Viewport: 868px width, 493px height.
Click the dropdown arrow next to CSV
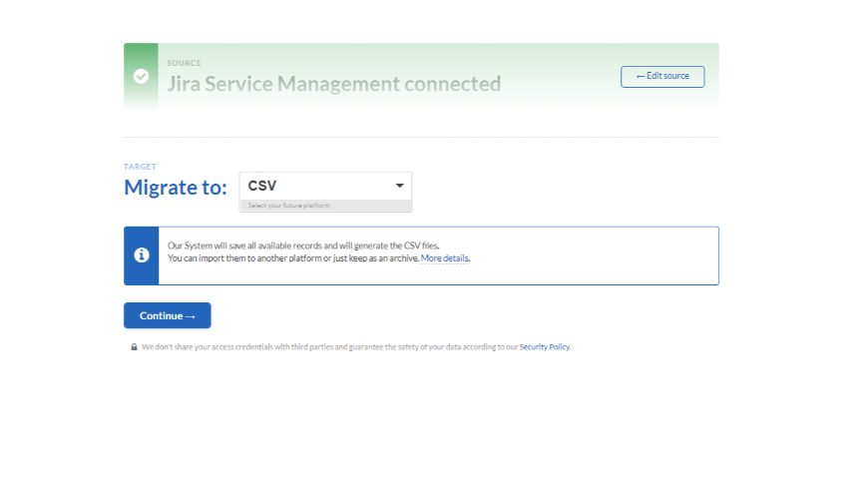point(400,186)
